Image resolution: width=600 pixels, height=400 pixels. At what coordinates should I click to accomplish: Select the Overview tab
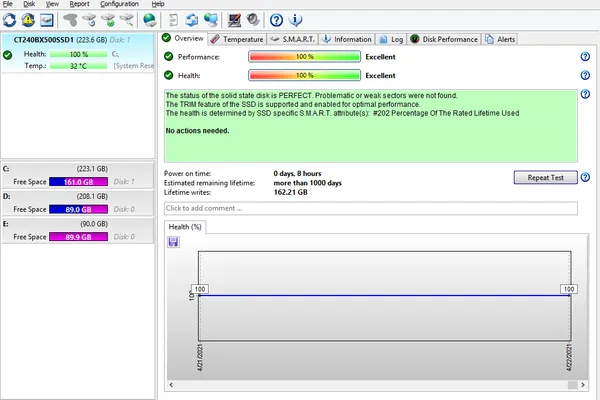[183, 38]
